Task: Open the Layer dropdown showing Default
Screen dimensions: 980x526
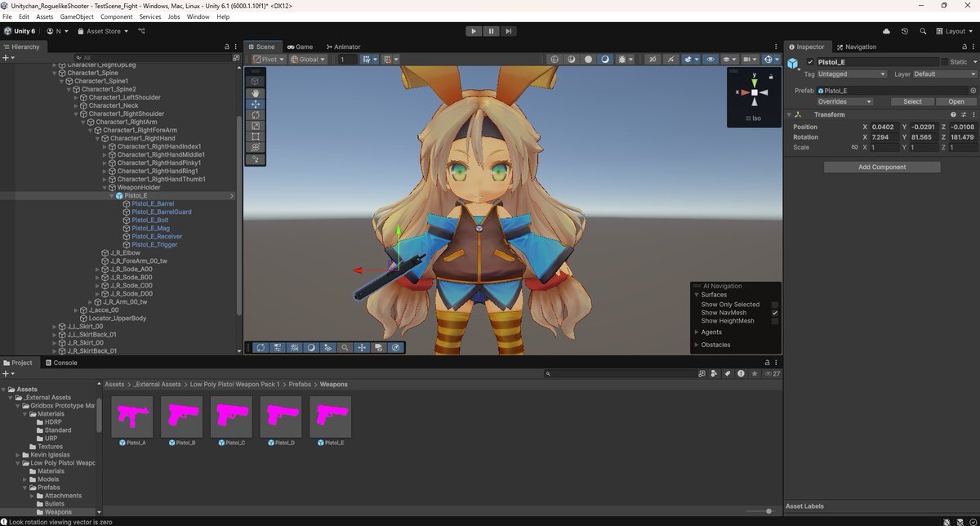Action: coord(945,74)
